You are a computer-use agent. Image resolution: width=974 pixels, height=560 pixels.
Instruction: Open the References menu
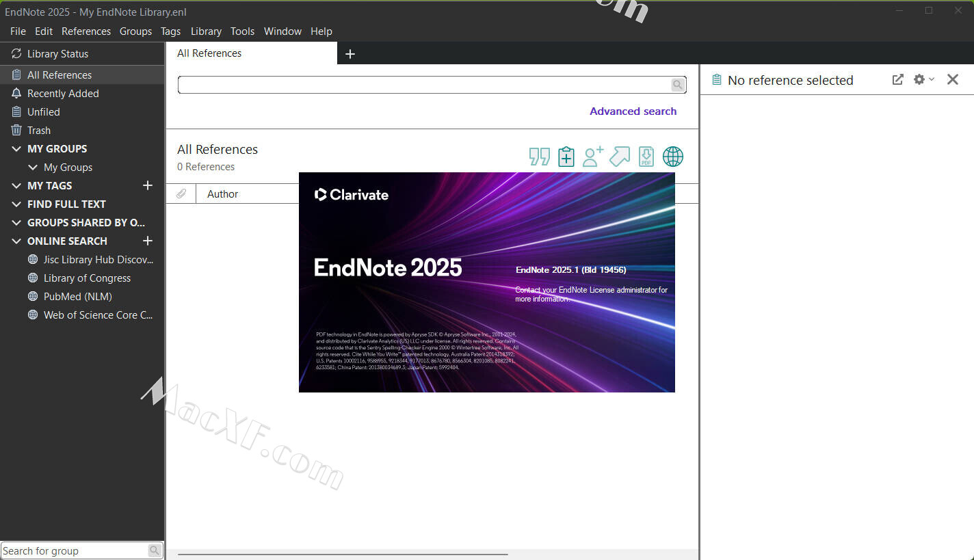(85, 31)
